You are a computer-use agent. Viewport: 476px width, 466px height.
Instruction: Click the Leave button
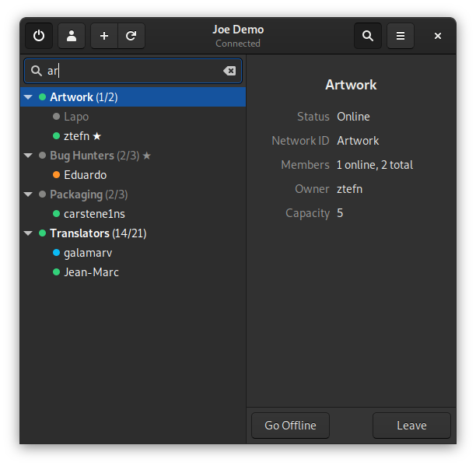coord(411,426)
